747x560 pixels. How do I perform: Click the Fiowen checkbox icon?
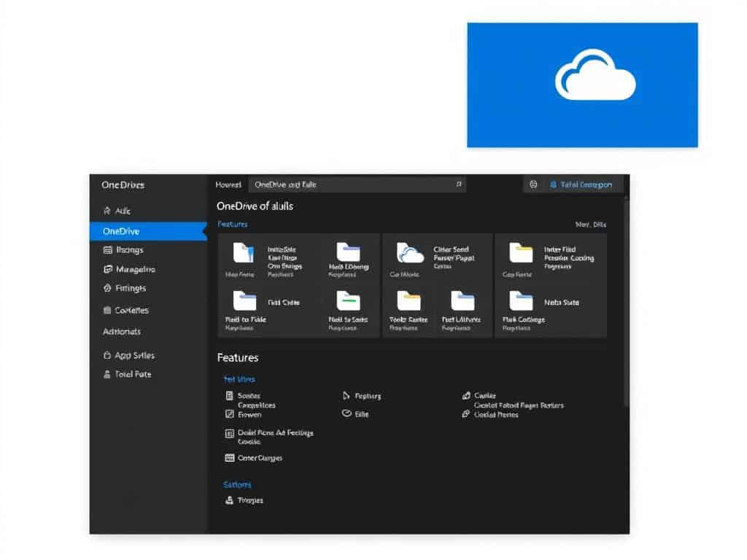pyautogui.click(x=229, y=414)
